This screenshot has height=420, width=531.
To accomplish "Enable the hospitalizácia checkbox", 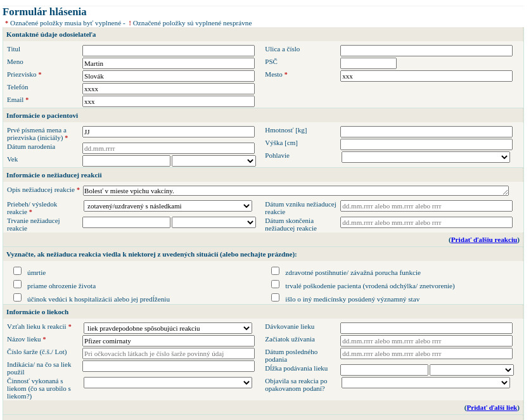I will (18, 298).
